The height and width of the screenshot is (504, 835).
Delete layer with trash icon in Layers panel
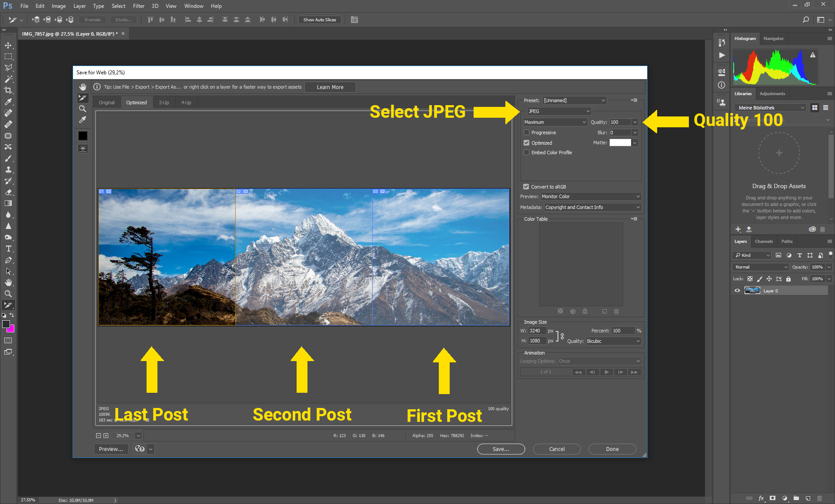point(820,498)
